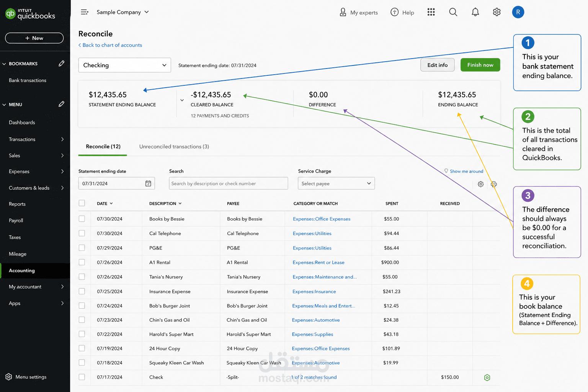
Task: Switch to Unreconciled transactions tab
Action: 174,147
